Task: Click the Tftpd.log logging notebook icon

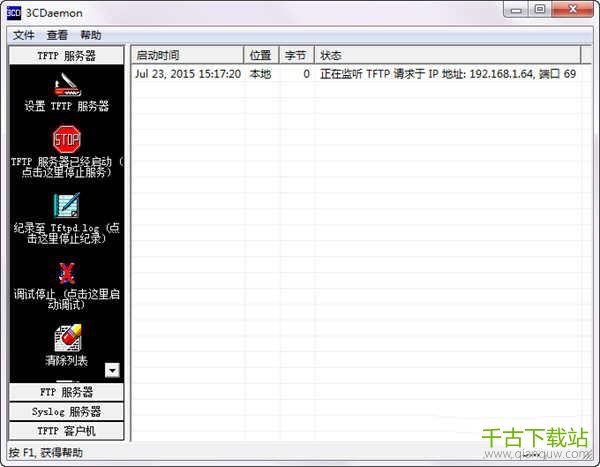Action: point(67,205)
